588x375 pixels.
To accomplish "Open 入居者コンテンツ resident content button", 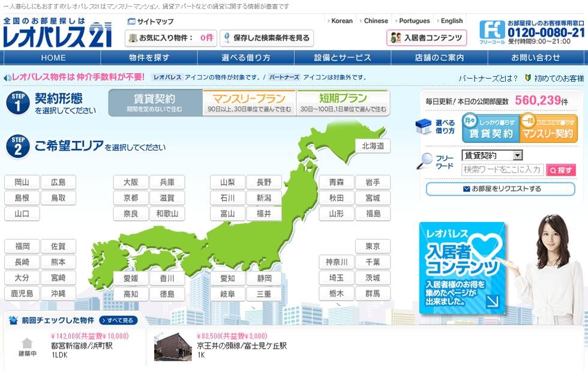I will click(x=427, y=38).
